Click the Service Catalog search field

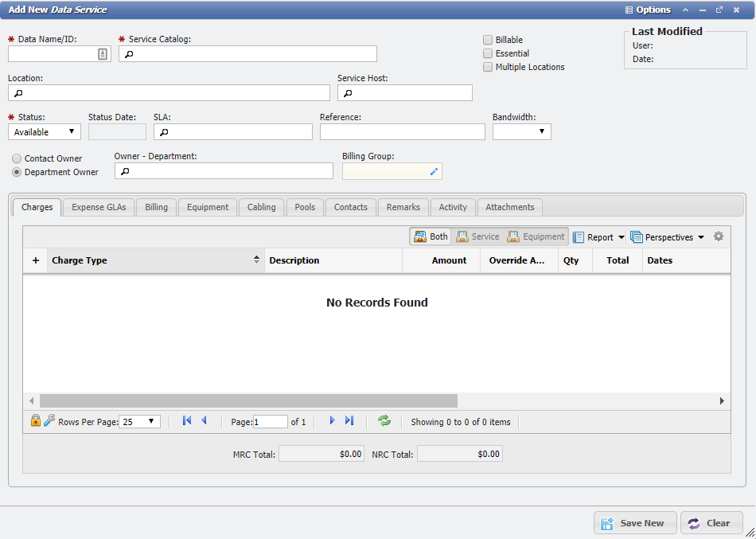pyautogui.click(x=247, y=54)
